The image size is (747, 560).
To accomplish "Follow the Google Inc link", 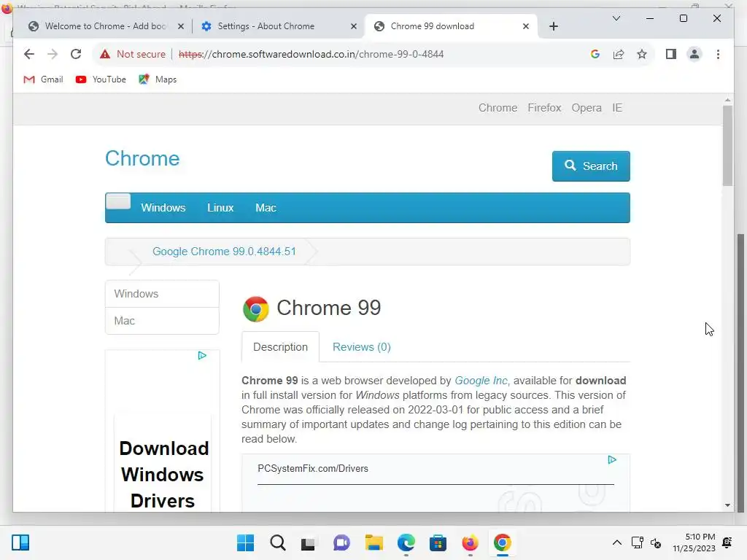I will tap(481, 381).
